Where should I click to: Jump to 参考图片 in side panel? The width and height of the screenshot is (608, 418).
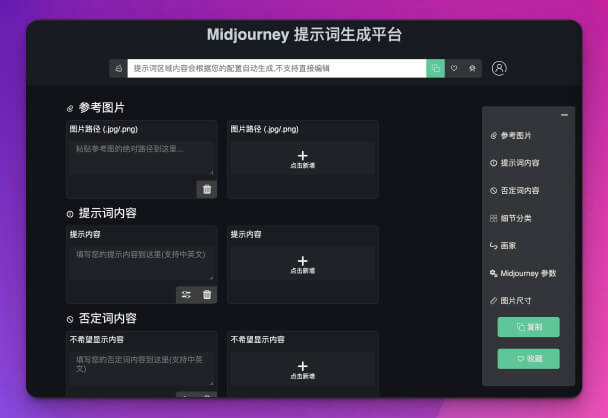point(510,135)
